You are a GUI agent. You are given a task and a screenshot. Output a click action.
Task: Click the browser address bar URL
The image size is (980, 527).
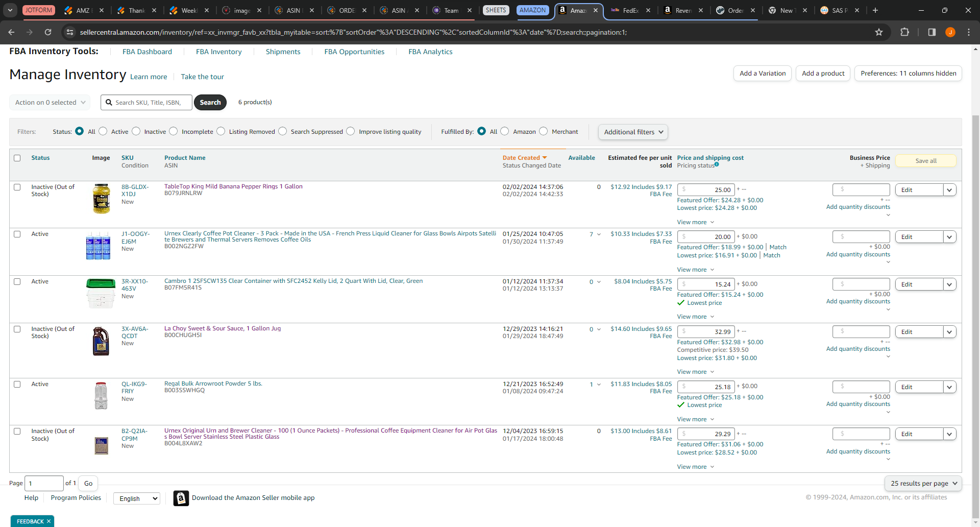tap(353, 32)
